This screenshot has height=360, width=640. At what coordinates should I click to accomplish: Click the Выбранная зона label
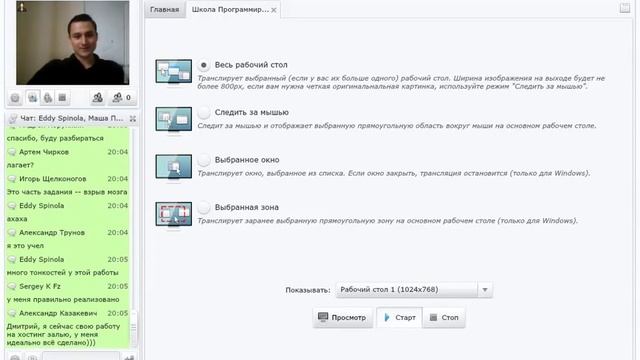[x=247, y=207]
